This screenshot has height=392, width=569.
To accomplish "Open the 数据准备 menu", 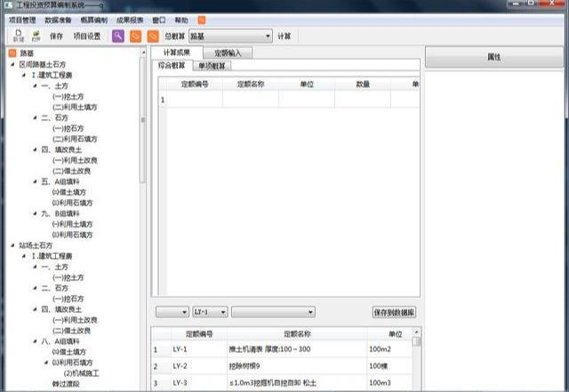I will coord(58,20).
